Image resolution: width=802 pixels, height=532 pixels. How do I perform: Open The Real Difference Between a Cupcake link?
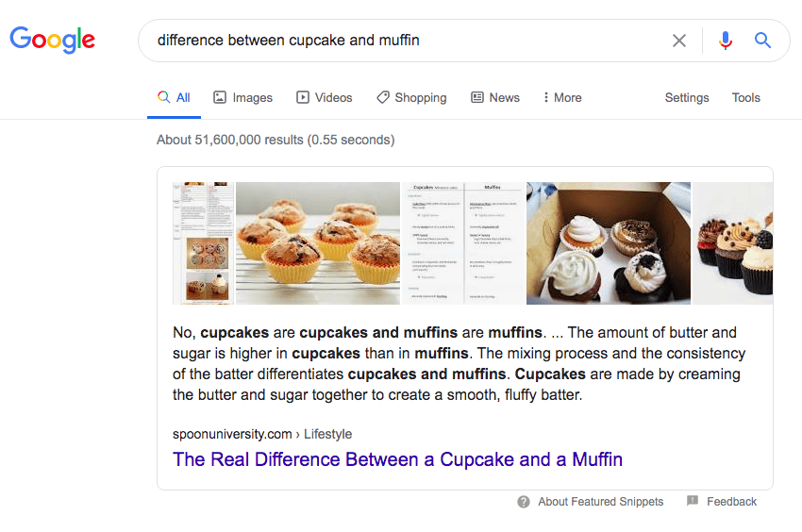397,459
